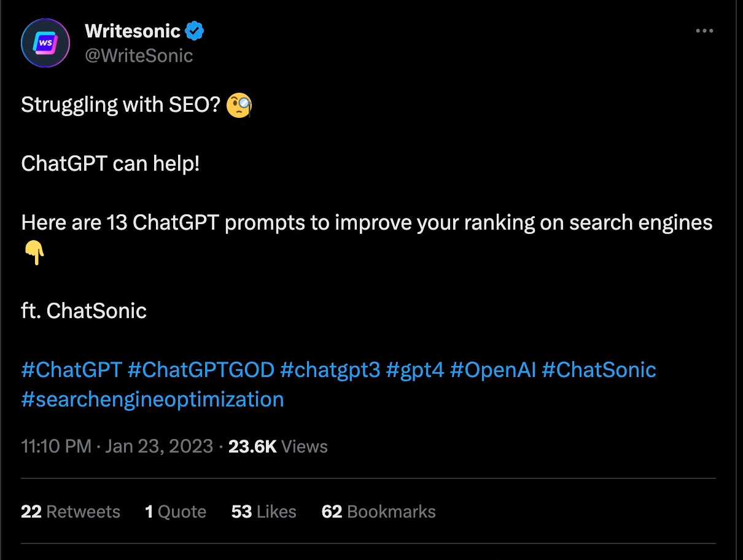Viewport: 743px width, 560px height.
Task: Open the 1 Quote list
Action: pyautogui.click(x=176, y=512)
